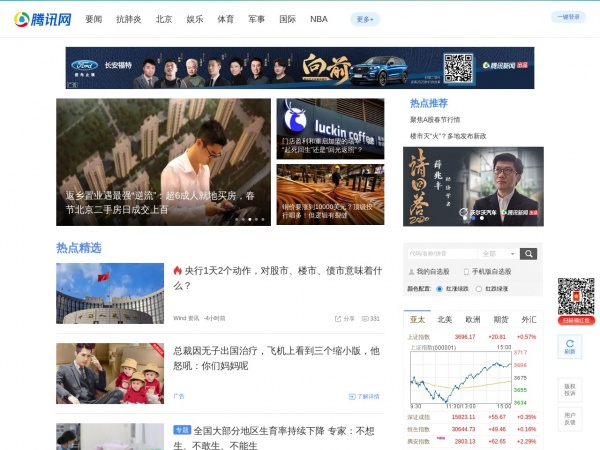Click the red-packet QR code on the sidebar

pyautogui.click(x=576, y=296)
